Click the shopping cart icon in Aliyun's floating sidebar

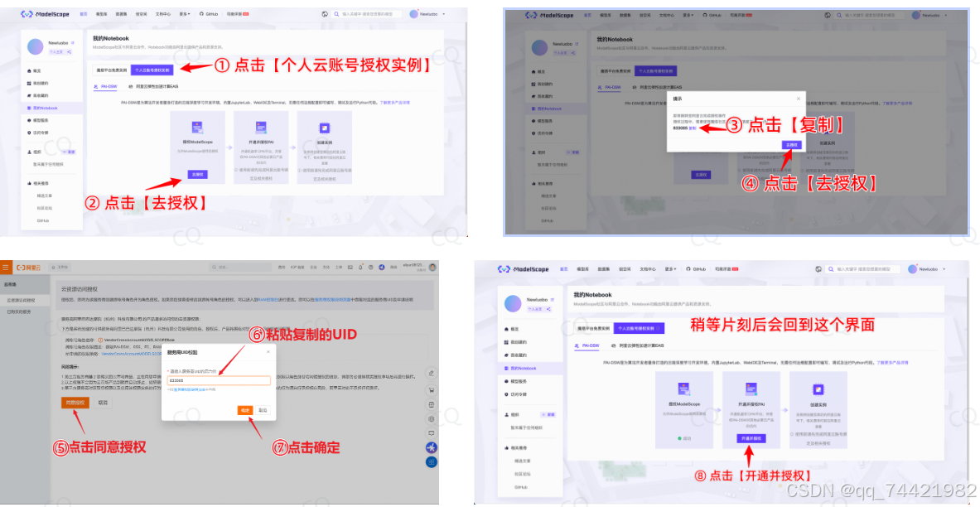[x=431, y=389]
